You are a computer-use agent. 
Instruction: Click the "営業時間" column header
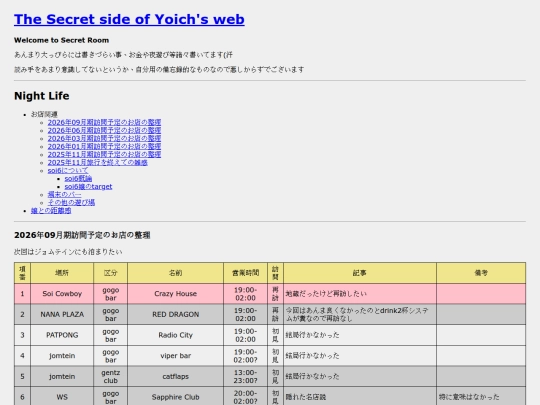point(246,273)
